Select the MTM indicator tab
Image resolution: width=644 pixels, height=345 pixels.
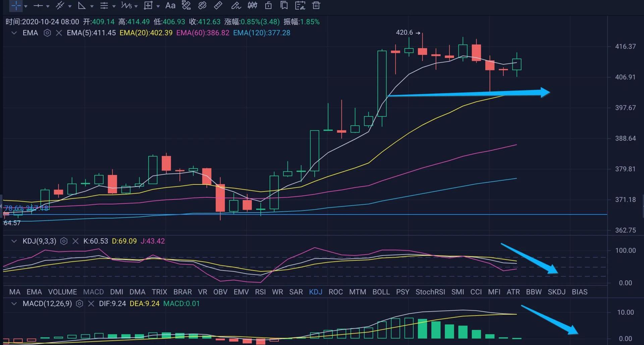point(358,292)
